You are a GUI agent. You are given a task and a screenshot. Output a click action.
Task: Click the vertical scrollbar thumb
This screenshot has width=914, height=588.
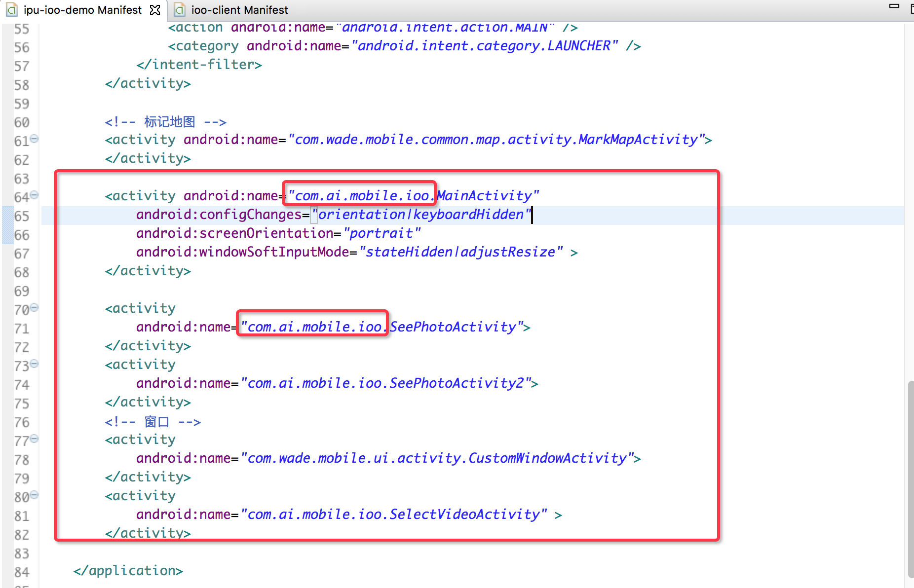[x=911, y=478]
